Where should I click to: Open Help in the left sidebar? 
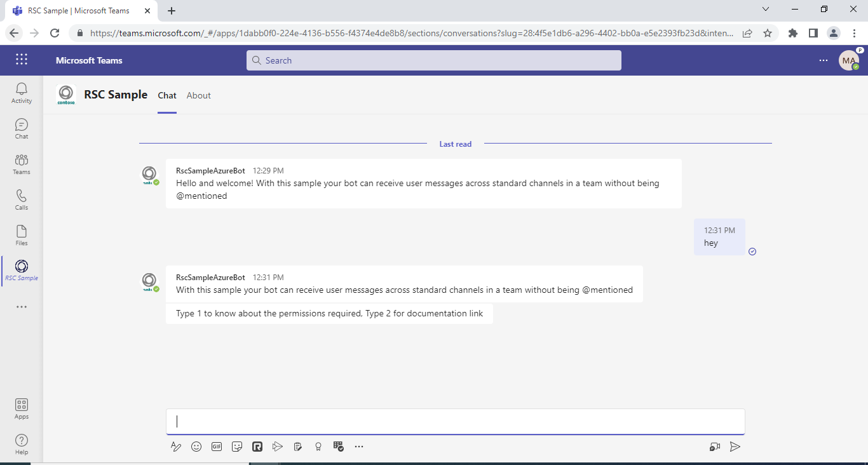(22, 444)
